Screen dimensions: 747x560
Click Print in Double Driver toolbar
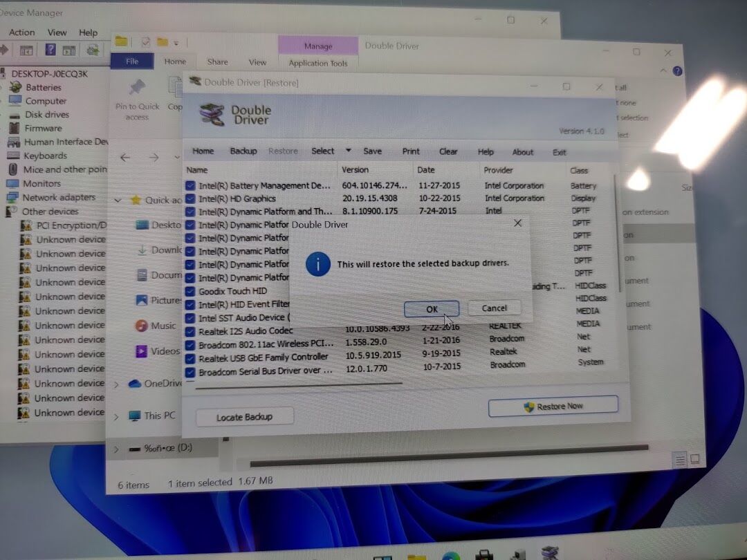pyautogui.click(x=411, y=151)
